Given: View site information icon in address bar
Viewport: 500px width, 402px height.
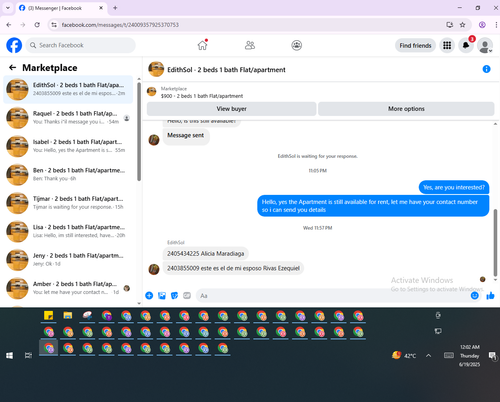Looking at the screenshot, I should [54, 25].
